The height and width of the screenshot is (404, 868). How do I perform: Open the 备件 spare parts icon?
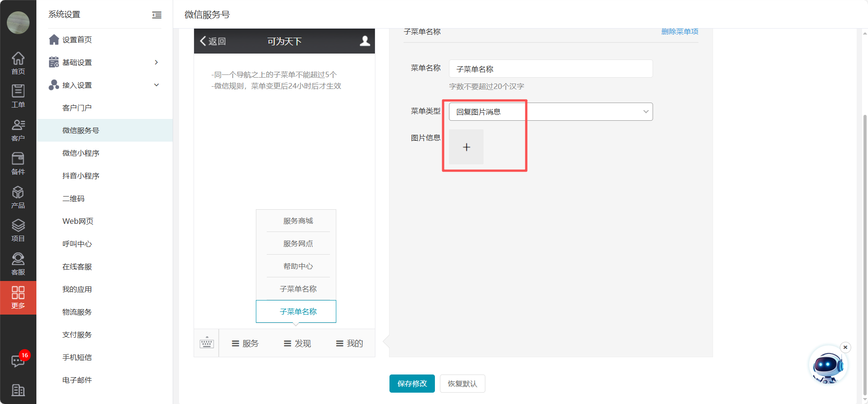18,163
